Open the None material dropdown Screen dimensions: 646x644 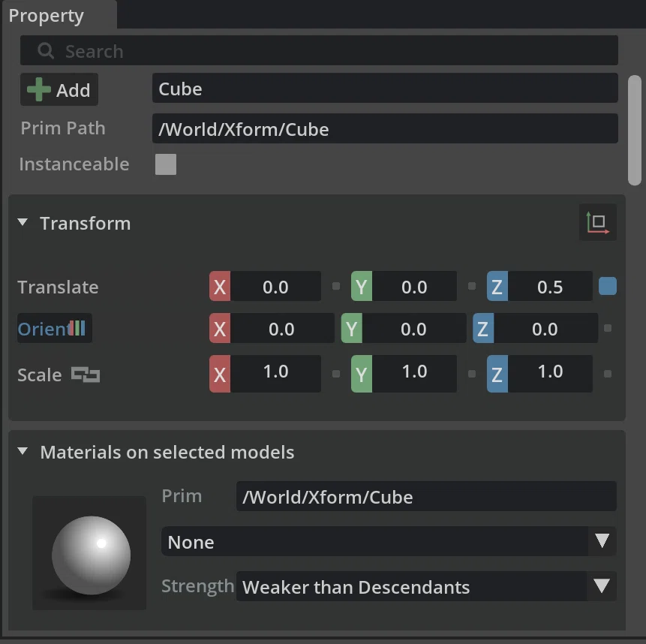[x=389, y=541]
